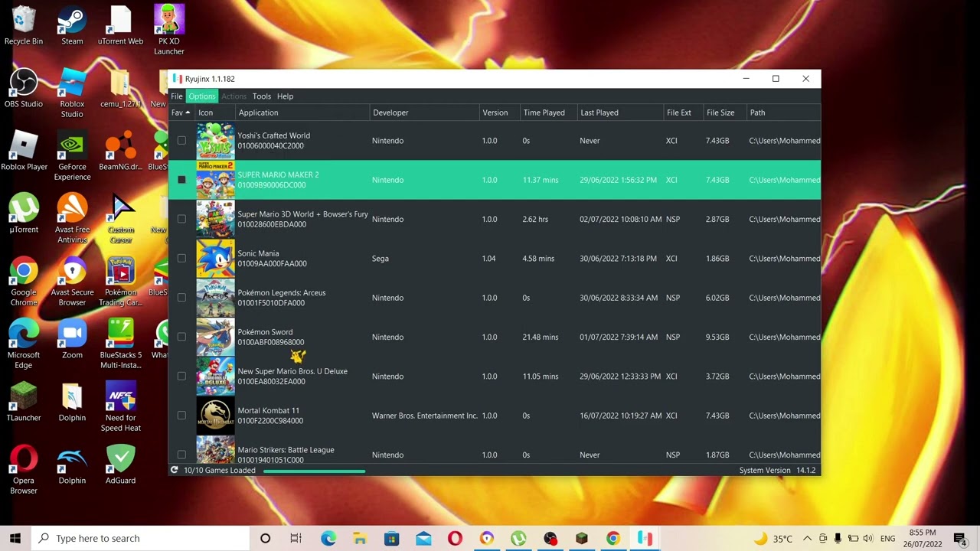Viewport: 980px width, 551px height.
Task: Show hidden icons in system tray
Action: (x=807, y=538)
